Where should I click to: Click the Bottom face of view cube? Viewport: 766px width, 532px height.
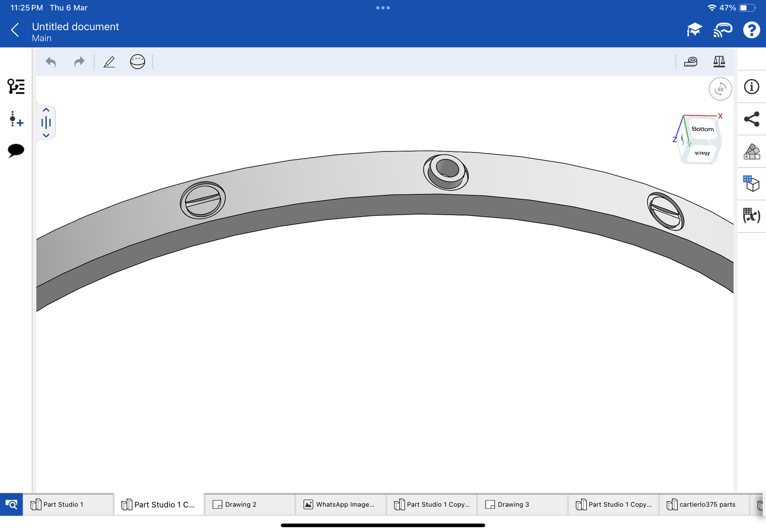pos(702,129)
